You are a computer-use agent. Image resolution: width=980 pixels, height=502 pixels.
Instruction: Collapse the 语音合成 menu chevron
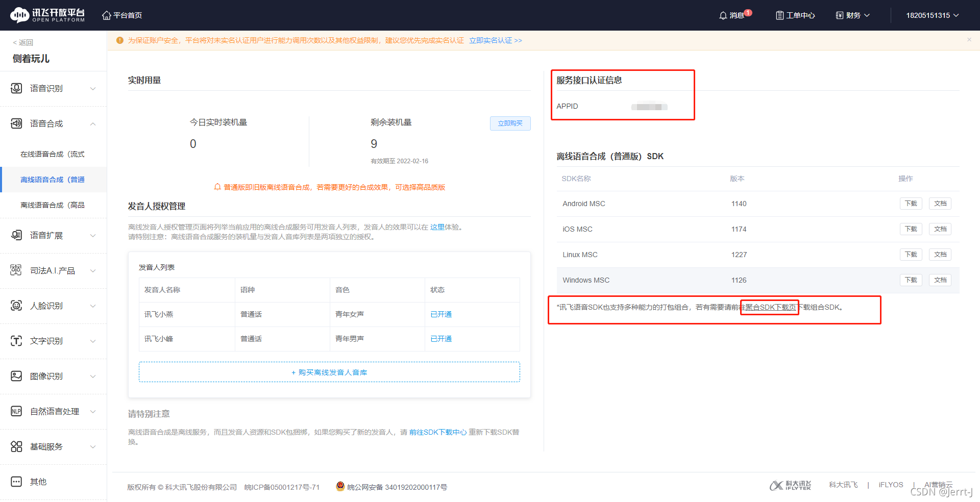tap(93, 124)
